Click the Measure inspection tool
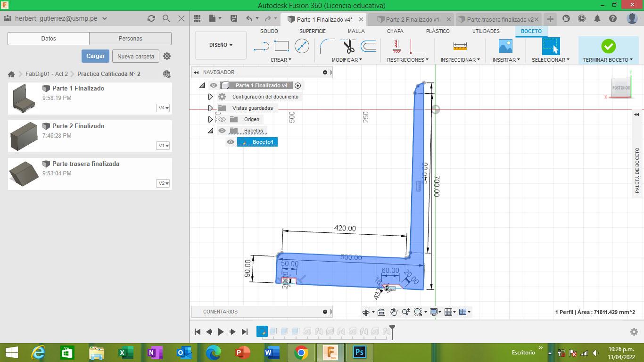Image resolution: width=644 pixels, height=362 pixels. [x=460, y=46]
